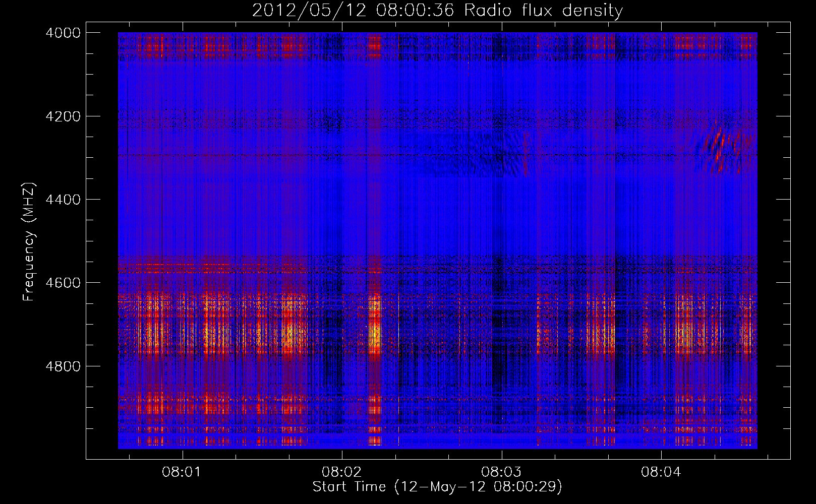Click the 4400 frequency tick label
The height and width of the screenshot is (504, 816).
[63, 200]
